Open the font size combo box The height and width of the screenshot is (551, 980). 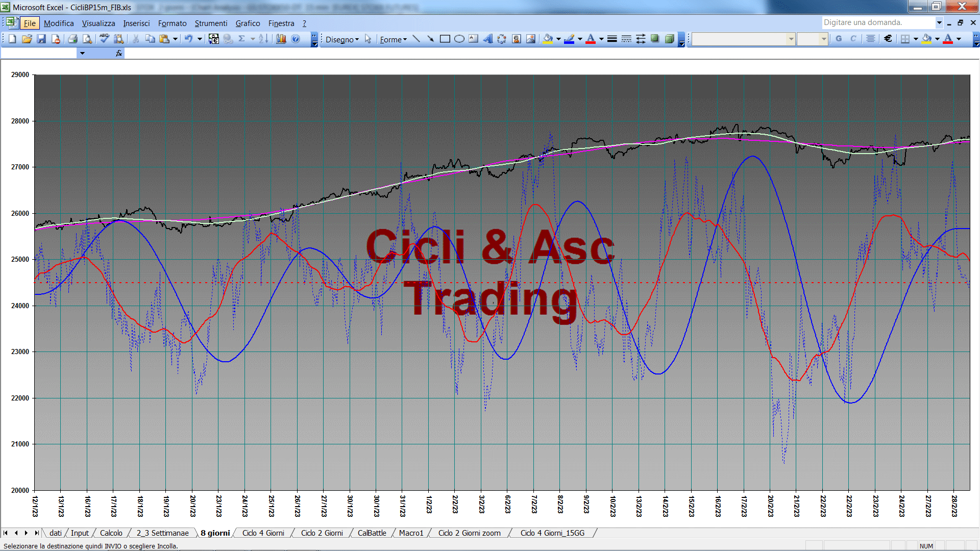[x=812, y=39]
